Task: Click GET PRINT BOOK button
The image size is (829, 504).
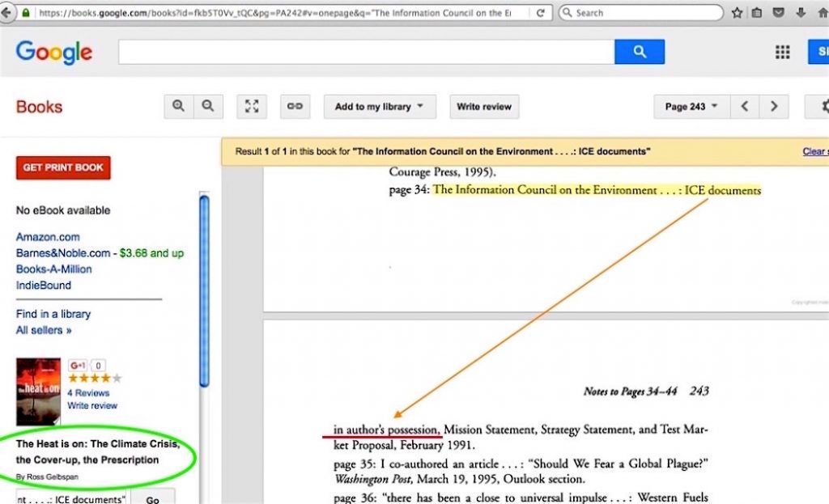Action: point(63,167)
